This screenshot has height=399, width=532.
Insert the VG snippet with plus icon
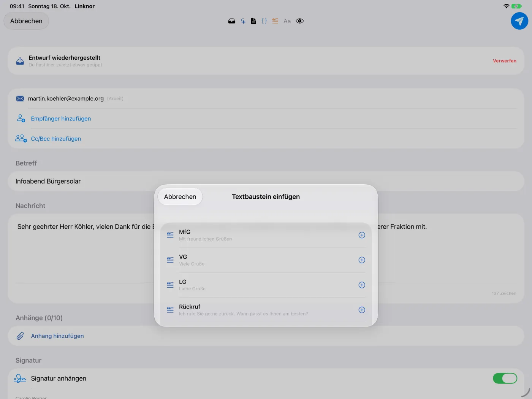coord(362,260)
